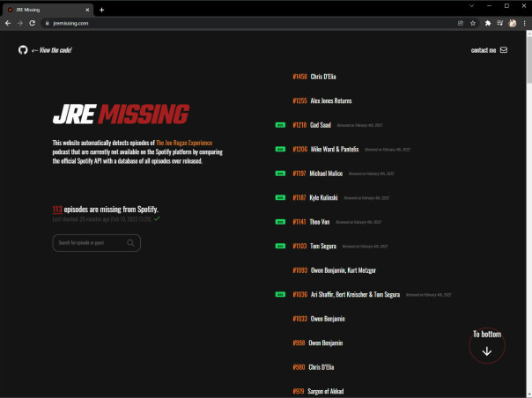Click the removed date next to #1218 Gad Saad
Screen dimensions: 532x398
coord(359,125)
